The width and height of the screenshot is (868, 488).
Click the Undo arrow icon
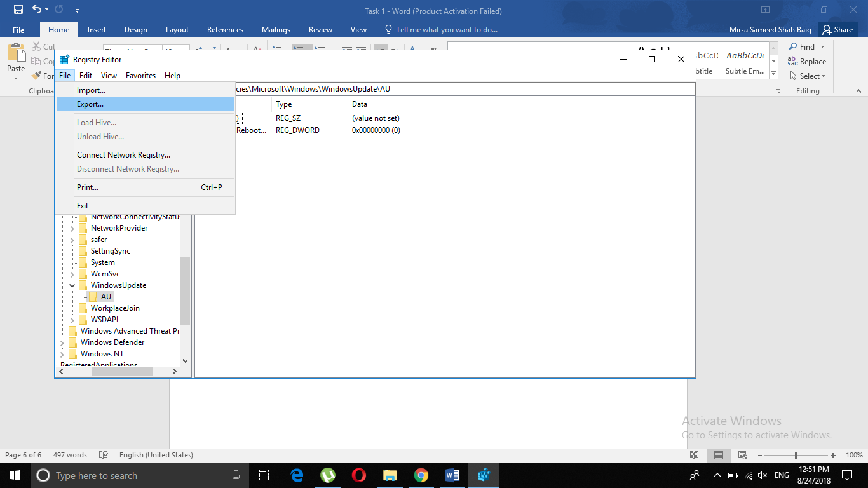point(36,10)
